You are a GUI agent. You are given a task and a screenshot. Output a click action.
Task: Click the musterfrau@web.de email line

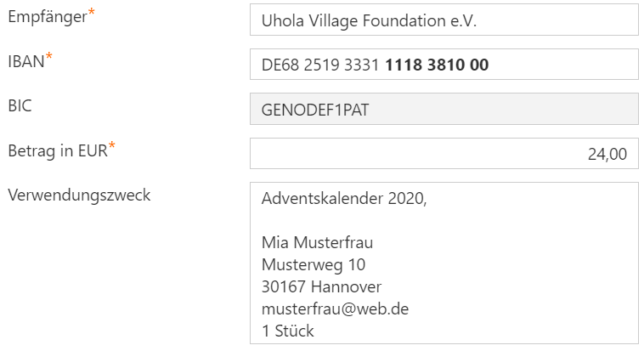[335, 309]
